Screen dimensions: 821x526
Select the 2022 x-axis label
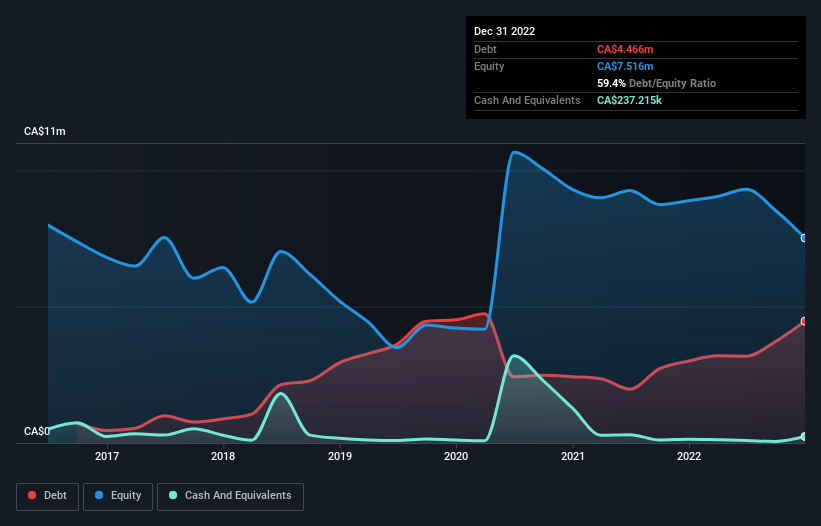point(689,456)
